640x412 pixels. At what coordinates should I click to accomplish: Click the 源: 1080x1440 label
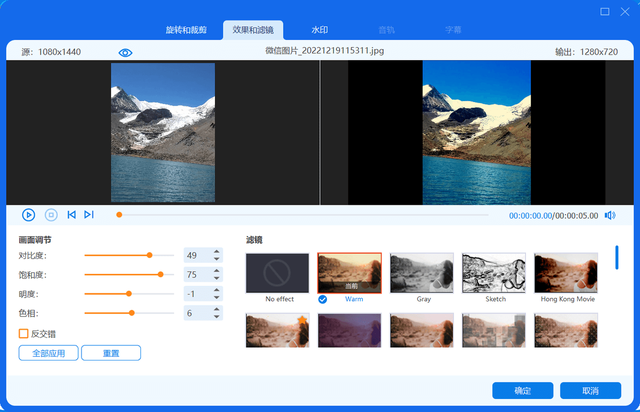(x=51, y=52)
